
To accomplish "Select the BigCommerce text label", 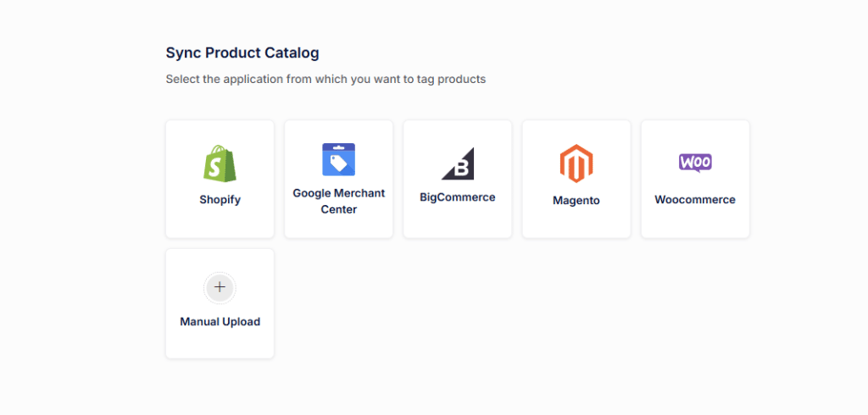I will [x=458, y=197].
